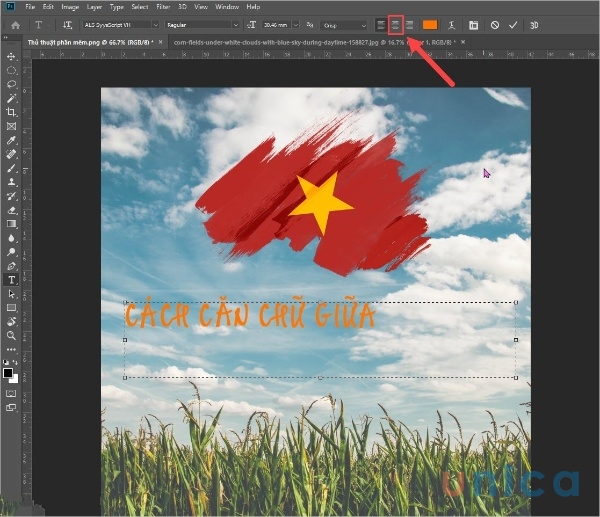Toggle Quick Mask mode

pos(11,393)
